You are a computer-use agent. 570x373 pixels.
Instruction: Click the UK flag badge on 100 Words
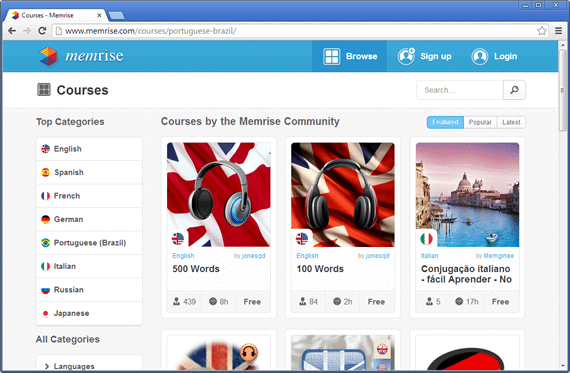pos(302,239)
